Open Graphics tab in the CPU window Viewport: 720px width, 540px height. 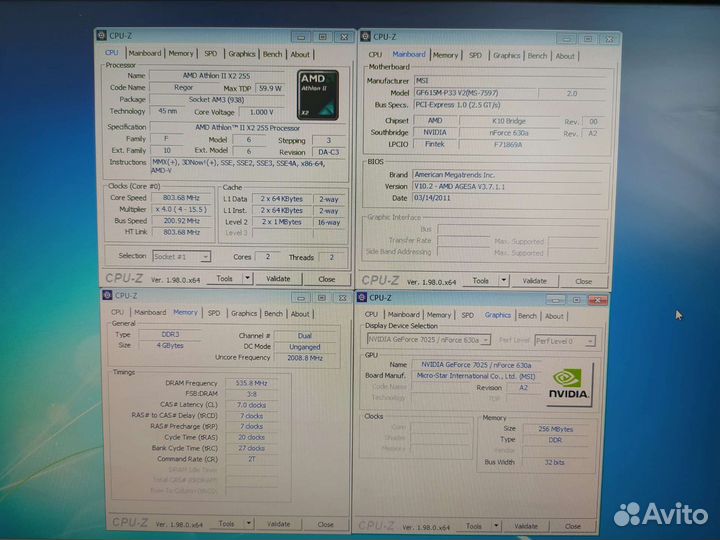point(242,54)
